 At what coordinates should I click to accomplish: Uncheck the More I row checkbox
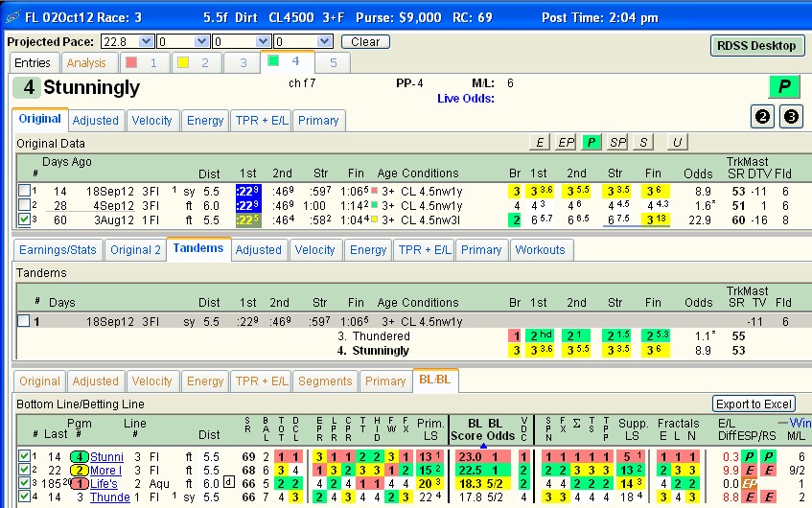point(24,469)
